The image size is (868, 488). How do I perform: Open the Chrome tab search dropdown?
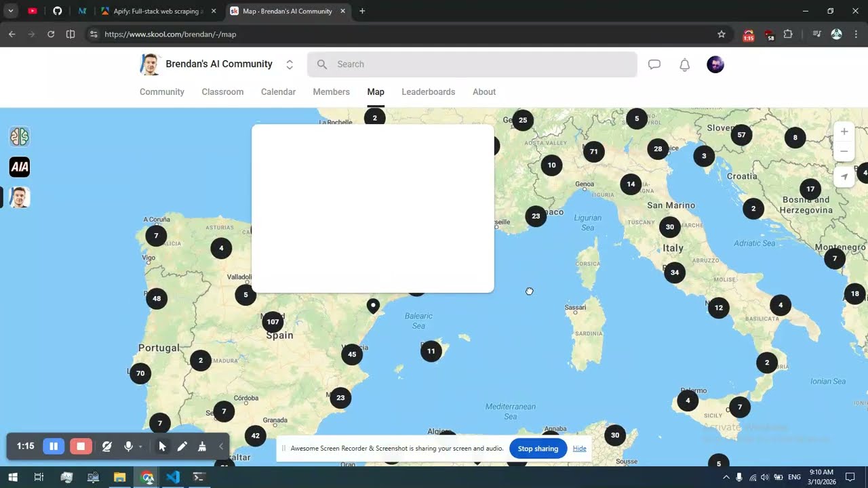(11, 11)
